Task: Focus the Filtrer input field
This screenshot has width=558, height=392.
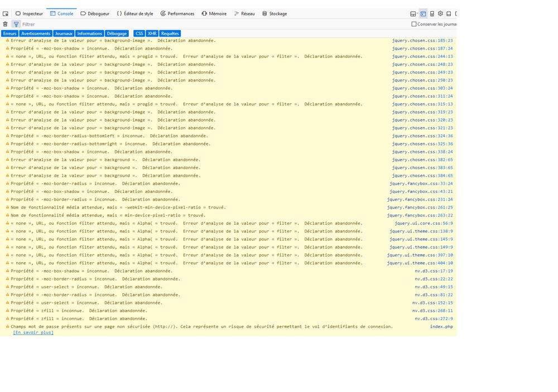Action: pos(214,24)
